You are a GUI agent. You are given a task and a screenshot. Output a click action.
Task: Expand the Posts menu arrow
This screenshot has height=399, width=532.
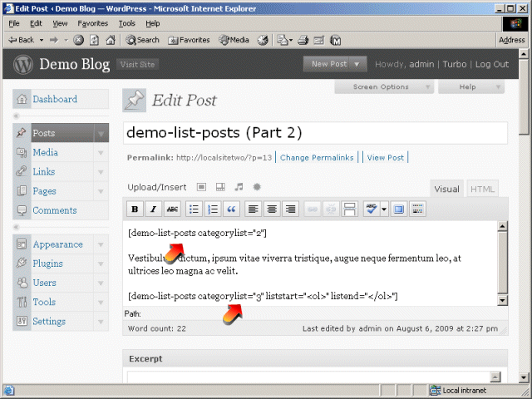click(x=101, y=133)
